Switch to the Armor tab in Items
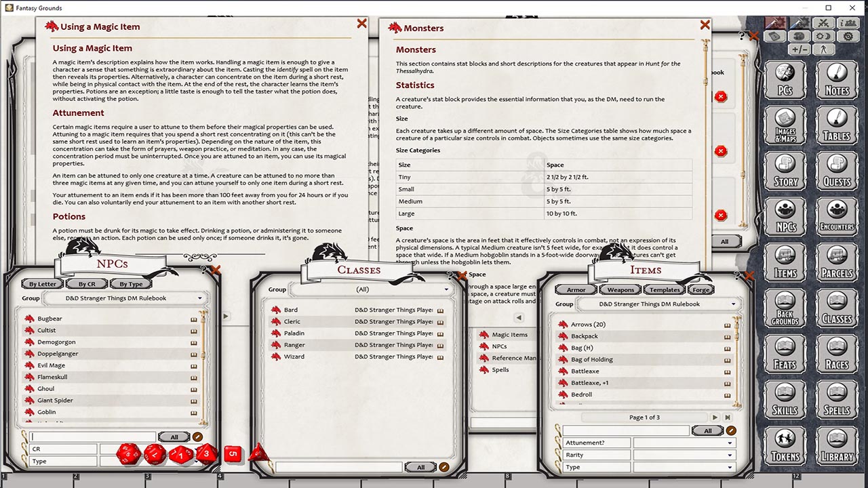The width and height of the screenshot is (868, 488). 576,289
